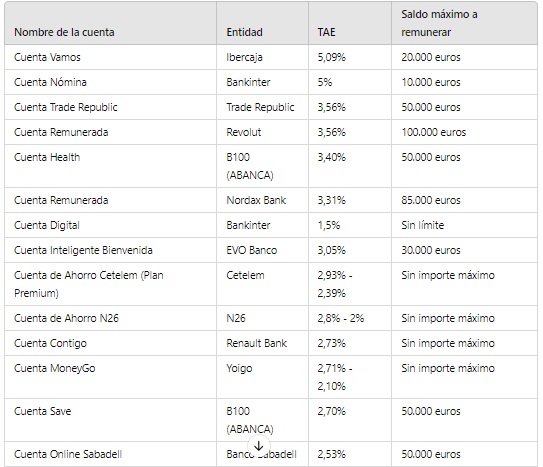Click the Entidad column header

click(x=244, y=32)
